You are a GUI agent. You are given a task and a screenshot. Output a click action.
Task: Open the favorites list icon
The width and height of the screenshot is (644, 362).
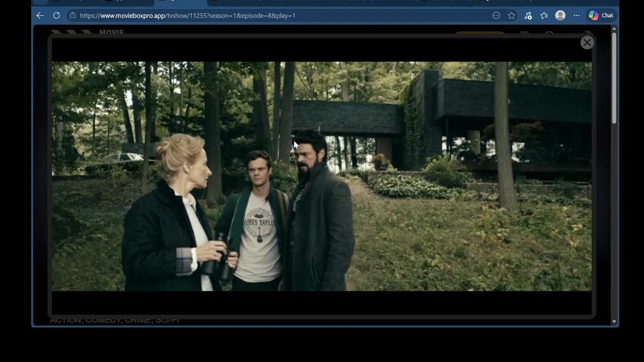tap(544, 16)
